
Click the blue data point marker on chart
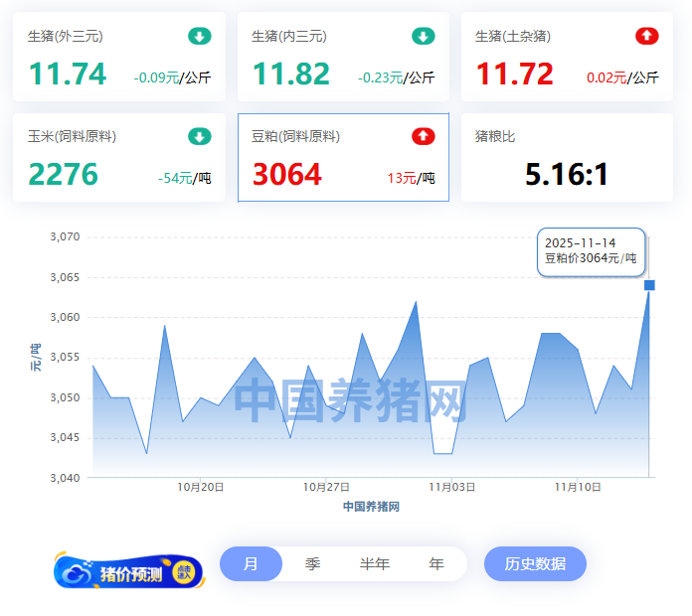649,285
